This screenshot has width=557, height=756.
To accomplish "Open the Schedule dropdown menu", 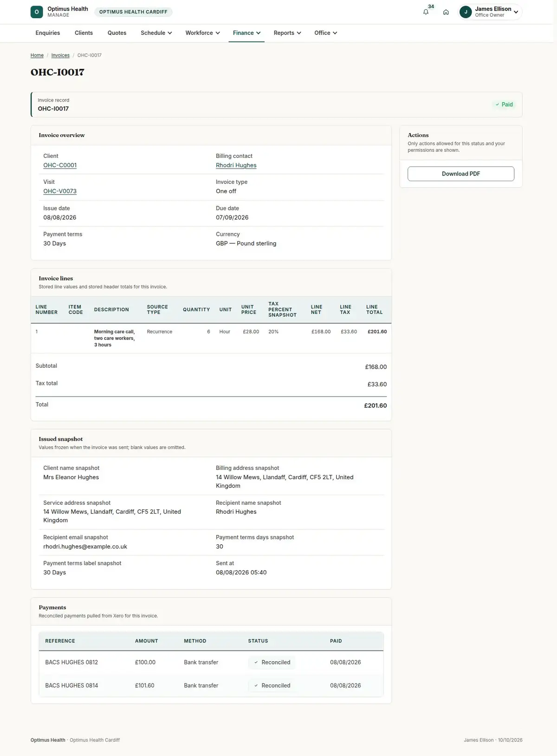I will [156, 33].
